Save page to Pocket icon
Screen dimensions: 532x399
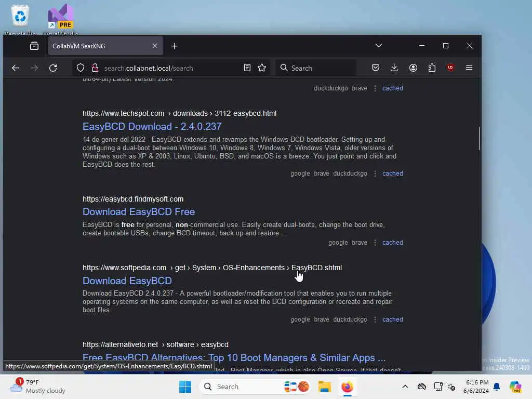(x=376, y=68)
